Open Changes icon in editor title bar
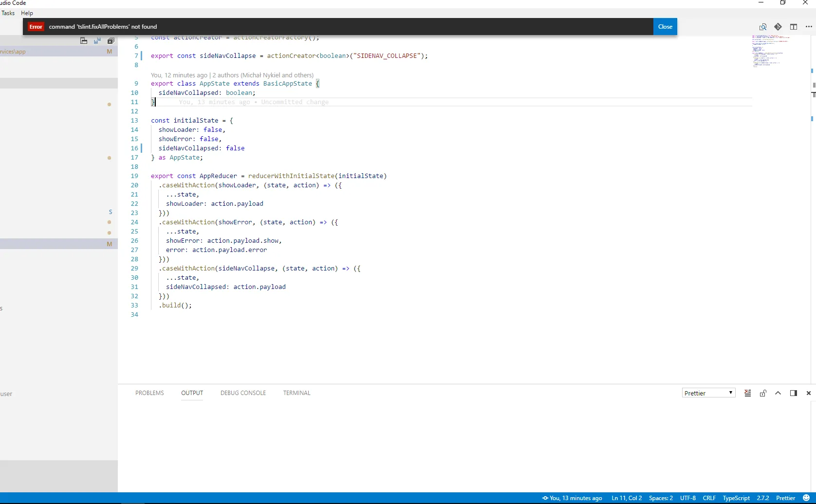The height and width of the screenshot is (504, 816). 763,27
